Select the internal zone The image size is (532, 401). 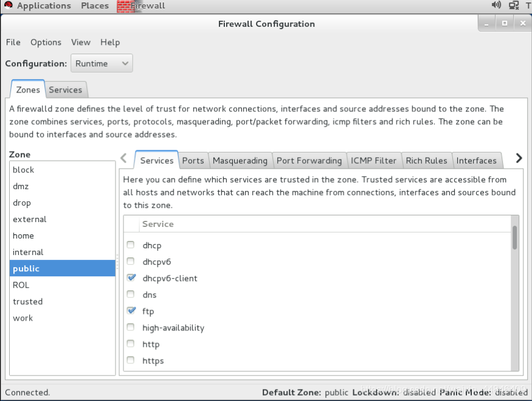point(63,252)
